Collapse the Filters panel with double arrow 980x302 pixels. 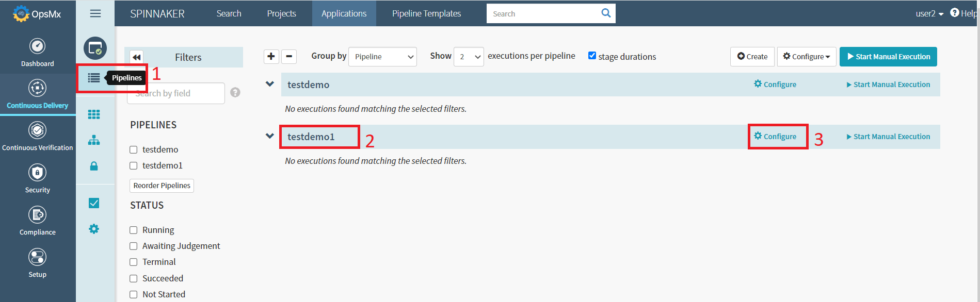[x=136, y=57]
